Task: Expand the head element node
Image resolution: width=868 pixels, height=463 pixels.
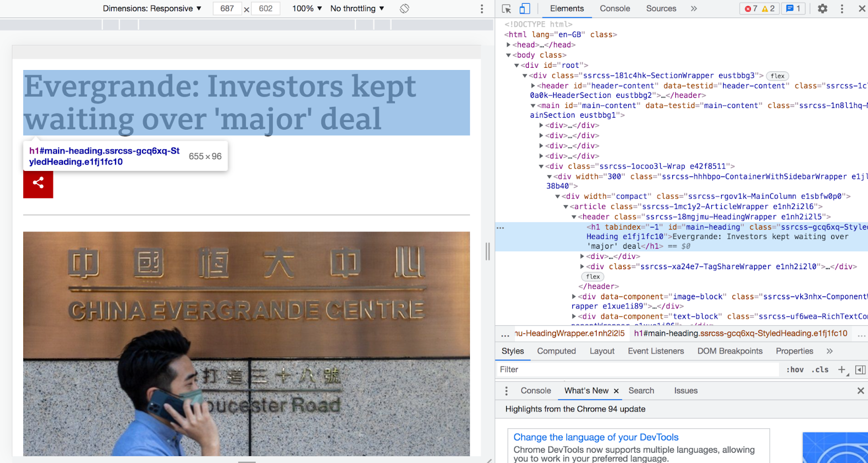Action: tap(509, 45)
